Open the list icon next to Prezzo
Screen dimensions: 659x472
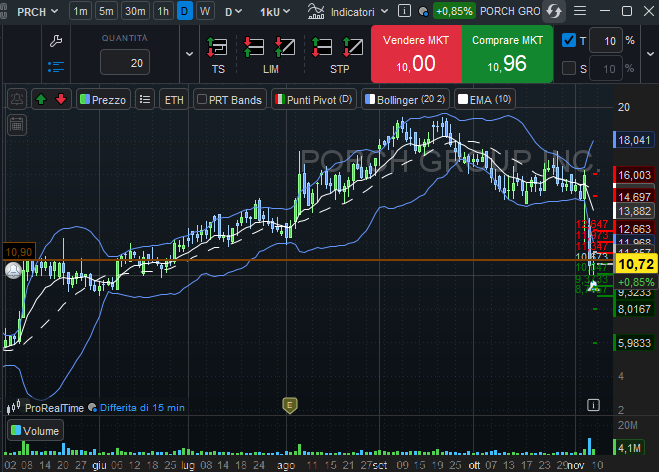(x=145, y=100)
